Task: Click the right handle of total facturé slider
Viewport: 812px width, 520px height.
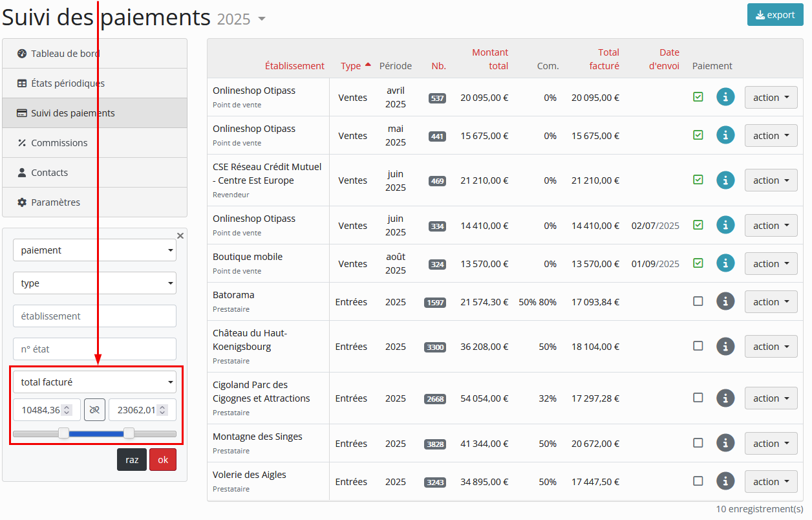Action: 129,433
